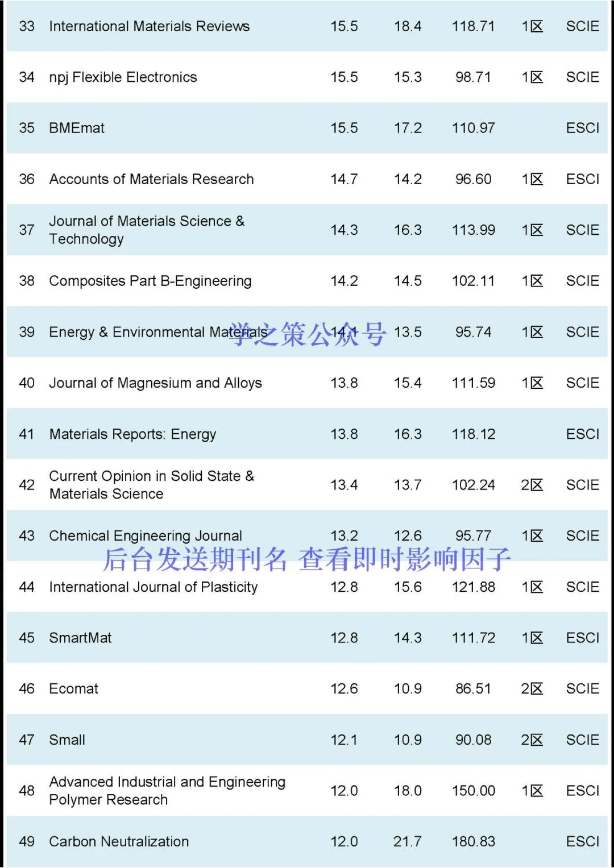This screenshot has width=614, height=868.
Task: Click the 180.83 value in row 49
Action: (473, 841)
